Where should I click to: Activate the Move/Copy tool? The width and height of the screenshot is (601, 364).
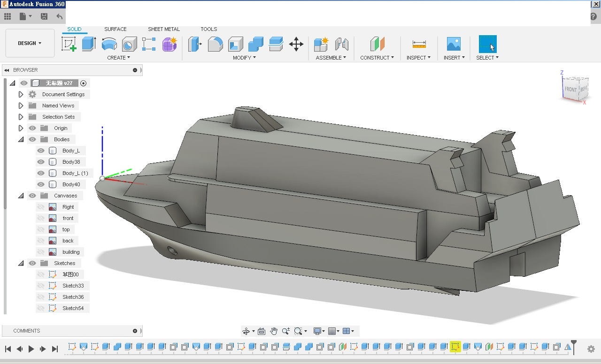tap(296, 45)
